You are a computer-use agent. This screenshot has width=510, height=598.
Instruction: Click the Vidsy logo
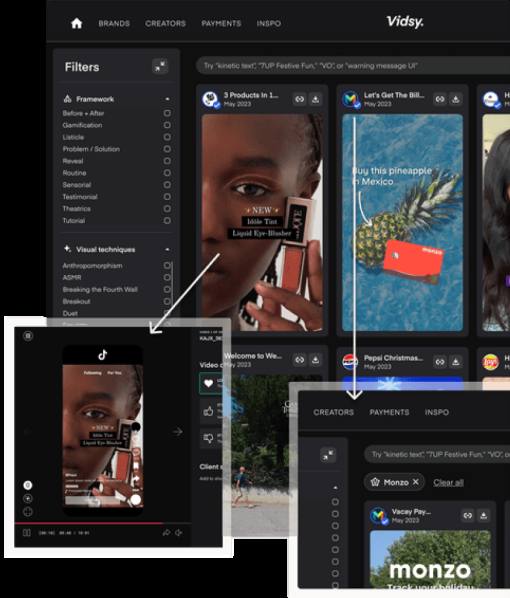tap(405, 22)
